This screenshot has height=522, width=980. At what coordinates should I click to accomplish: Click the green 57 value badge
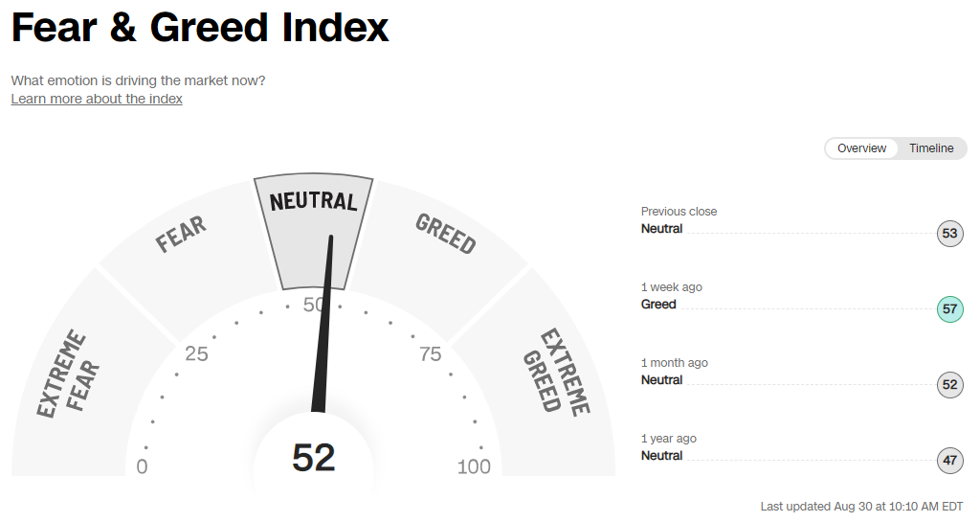949,308
